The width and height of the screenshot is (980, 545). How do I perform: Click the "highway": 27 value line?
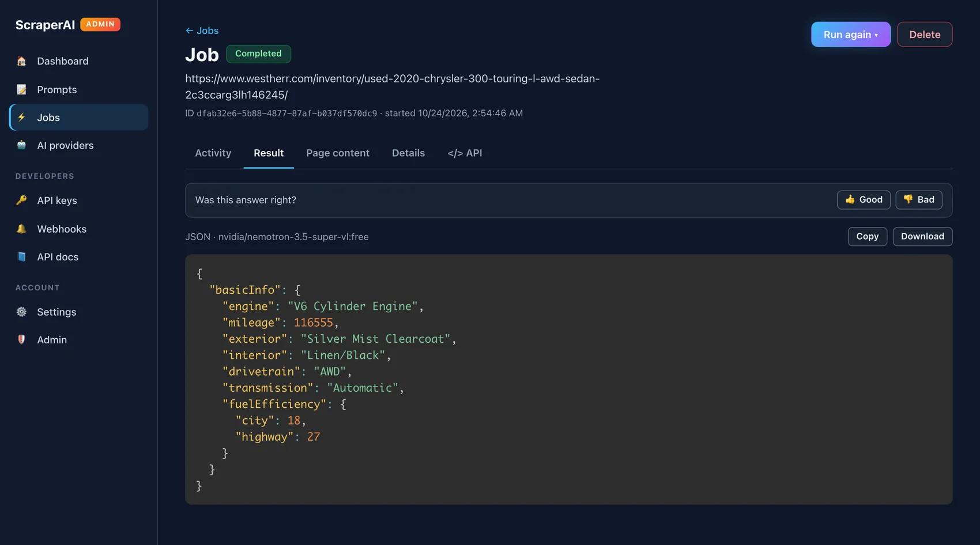pyautogui.click(x=278, y=437)
